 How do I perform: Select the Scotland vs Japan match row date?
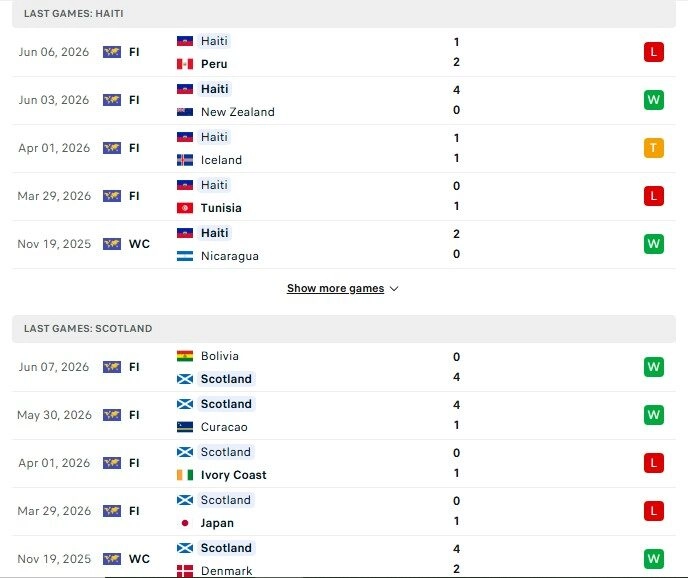[x=54, y=511]
